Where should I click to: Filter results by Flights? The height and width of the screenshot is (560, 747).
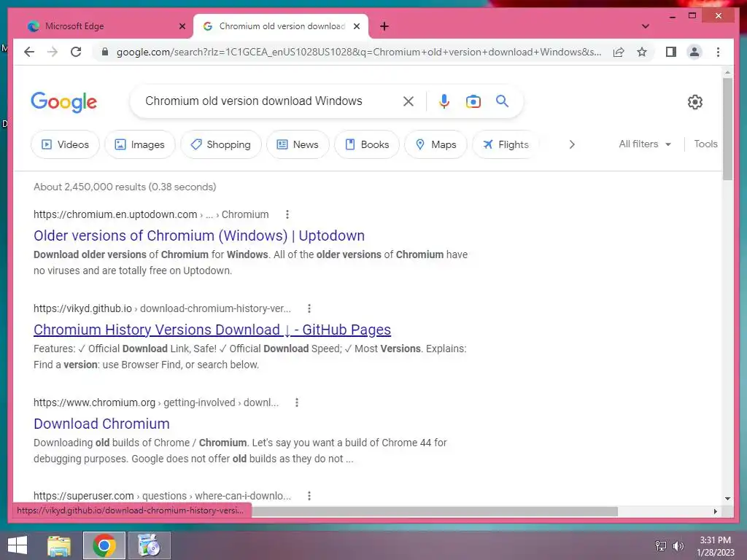[506, 144]
